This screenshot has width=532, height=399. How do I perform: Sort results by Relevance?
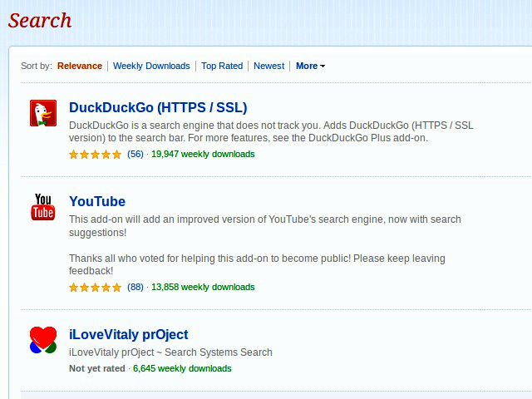pos(80,66)
